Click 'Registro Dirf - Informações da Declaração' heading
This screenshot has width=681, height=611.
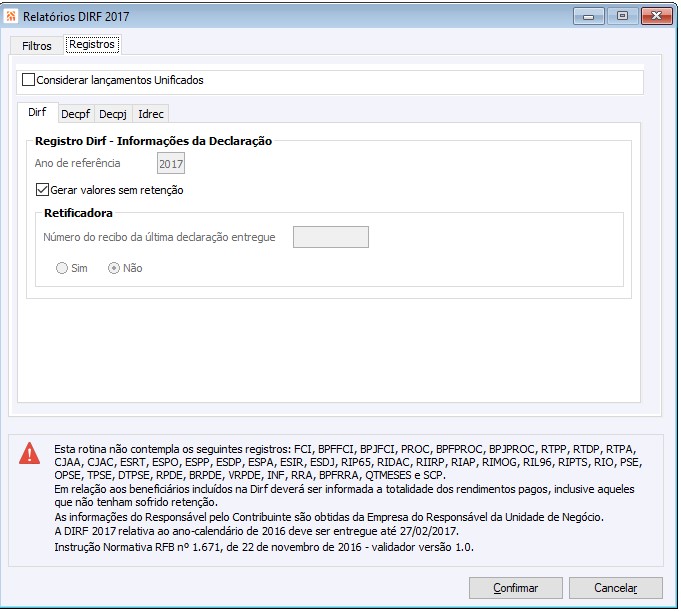pyautogui.click(x=153, y=141)
